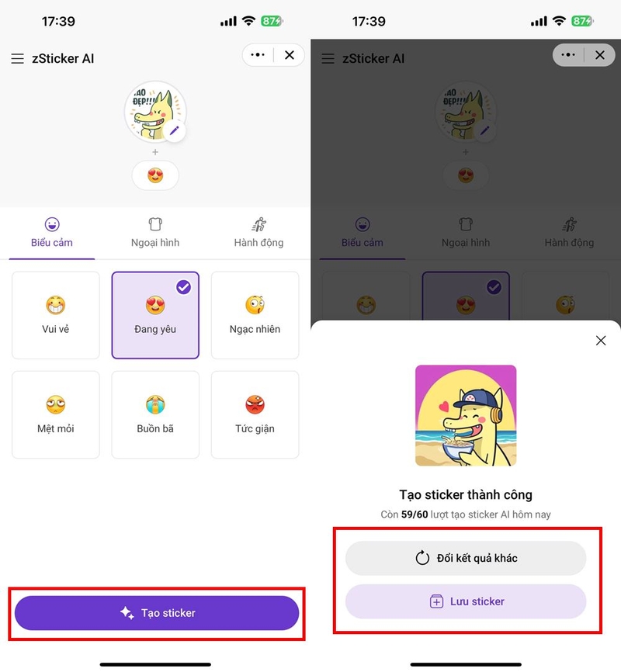
Task: Open the mini-app more options menu
Action: (x=256, y=54)
